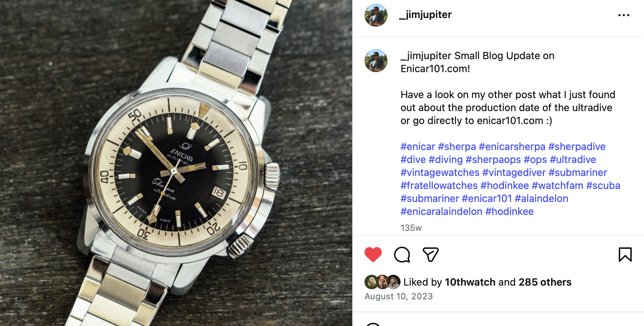Screen dimensions: 644x326
Task: Select the #alaindelon hashtag
Action: tap(541, 199)
